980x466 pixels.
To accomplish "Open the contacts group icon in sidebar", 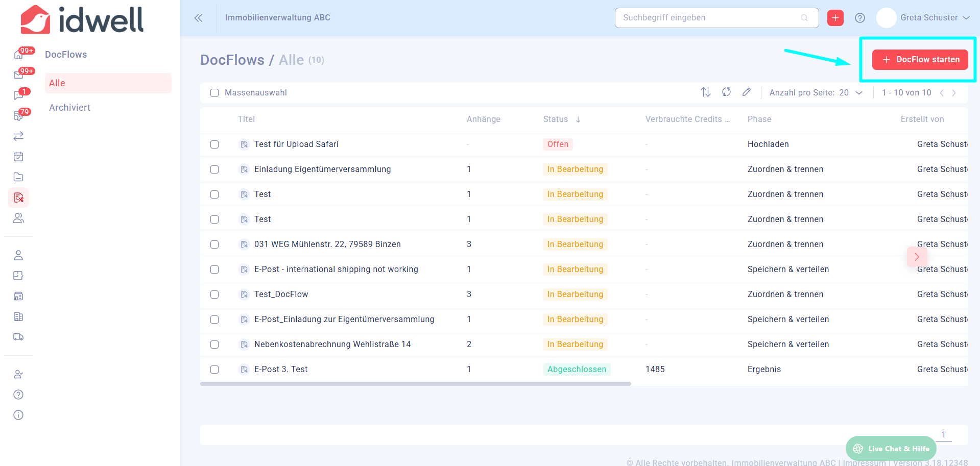I will tap(18, 218).
